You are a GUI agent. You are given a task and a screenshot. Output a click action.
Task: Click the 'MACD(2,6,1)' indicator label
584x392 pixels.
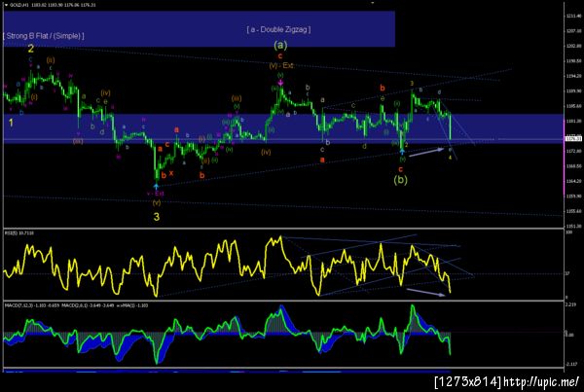[x=75, y=305]
